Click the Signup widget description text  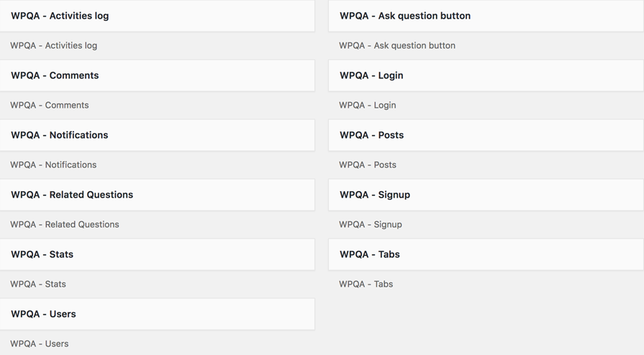coord(371,224)
